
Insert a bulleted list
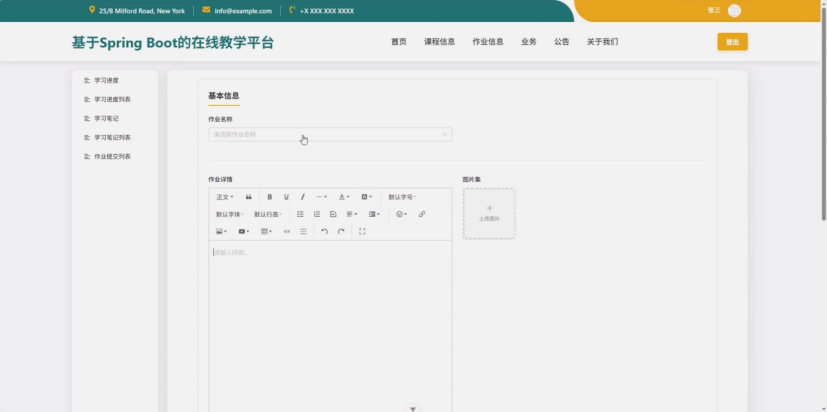[300, 214]
